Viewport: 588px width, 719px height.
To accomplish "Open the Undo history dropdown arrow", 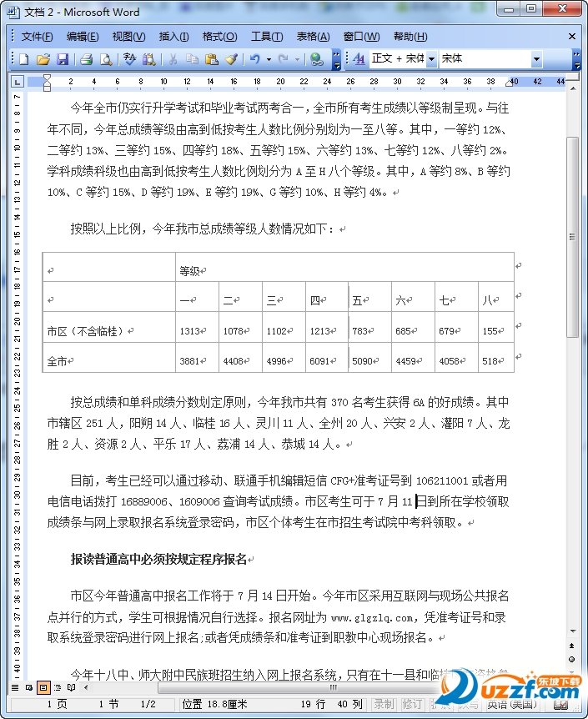I will click(269, 59).
